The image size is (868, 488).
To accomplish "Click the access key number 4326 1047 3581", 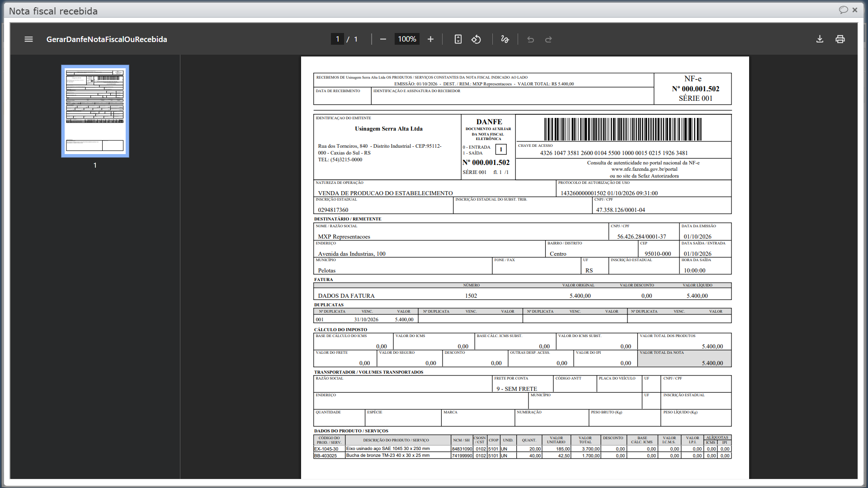I will tap(614, 153).
